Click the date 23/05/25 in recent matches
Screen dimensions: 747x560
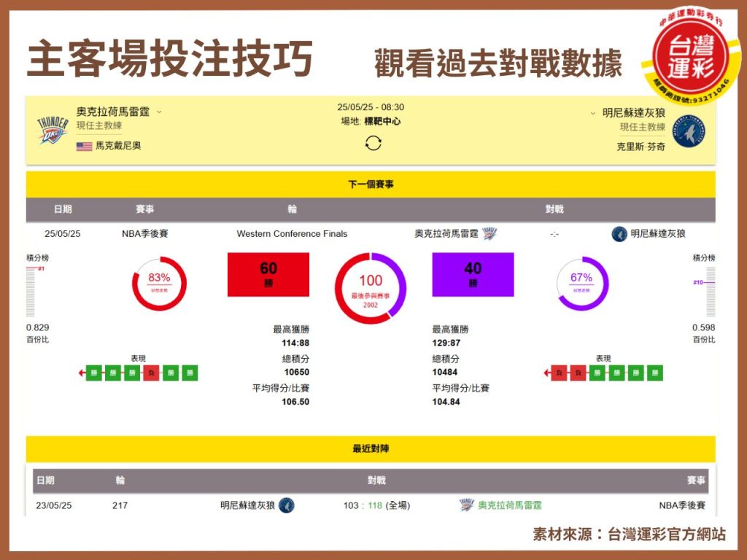click(54, 505)
